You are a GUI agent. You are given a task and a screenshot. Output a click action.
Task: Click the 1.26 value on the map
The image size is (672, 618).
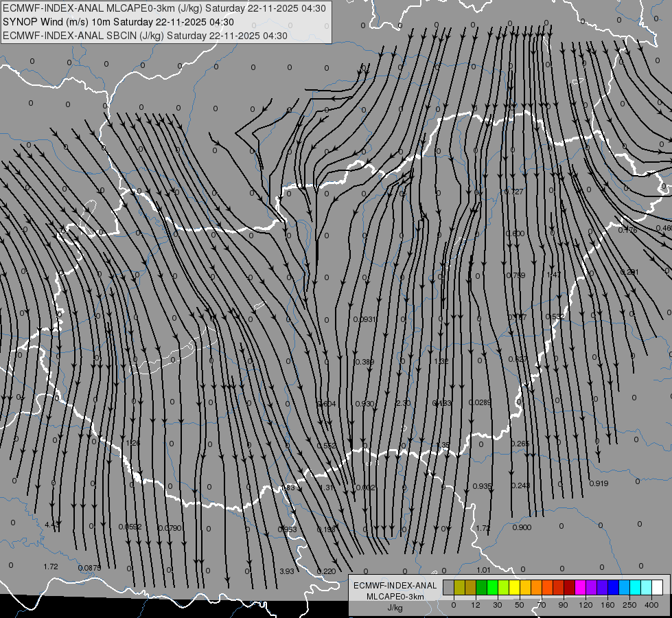coord(133,443)
